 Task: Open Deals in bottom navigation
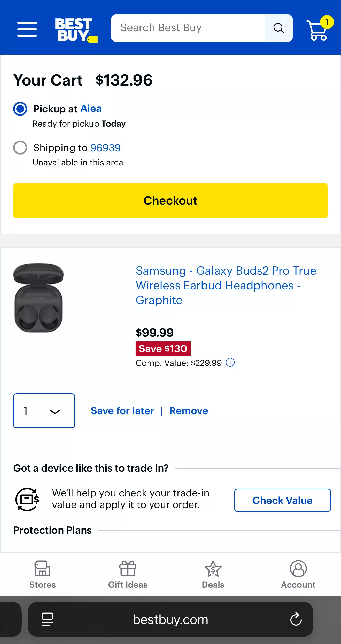213,575
